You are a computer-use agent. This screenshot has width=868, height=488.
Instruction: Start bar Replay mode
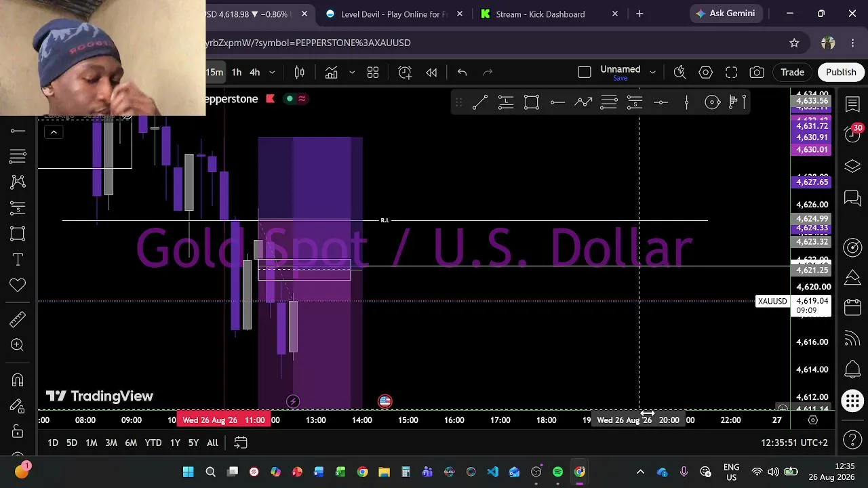point(431,73)
